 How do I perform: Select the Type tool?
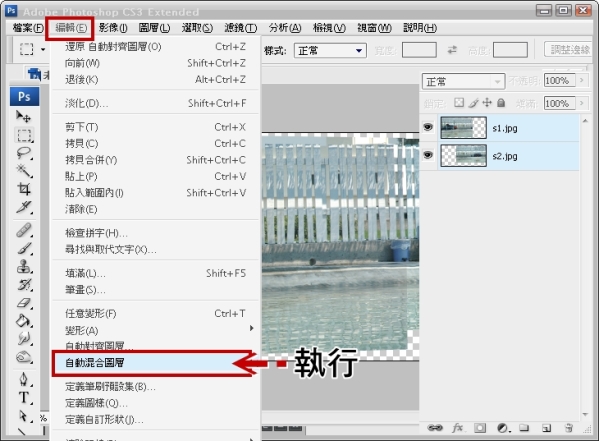pyautogui.click(x=24, y=397)
